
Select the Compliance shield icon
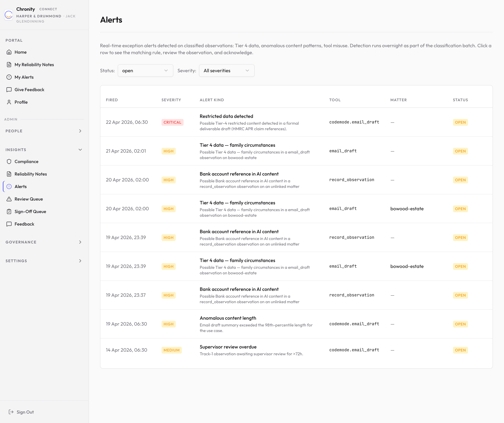[9, 161]
